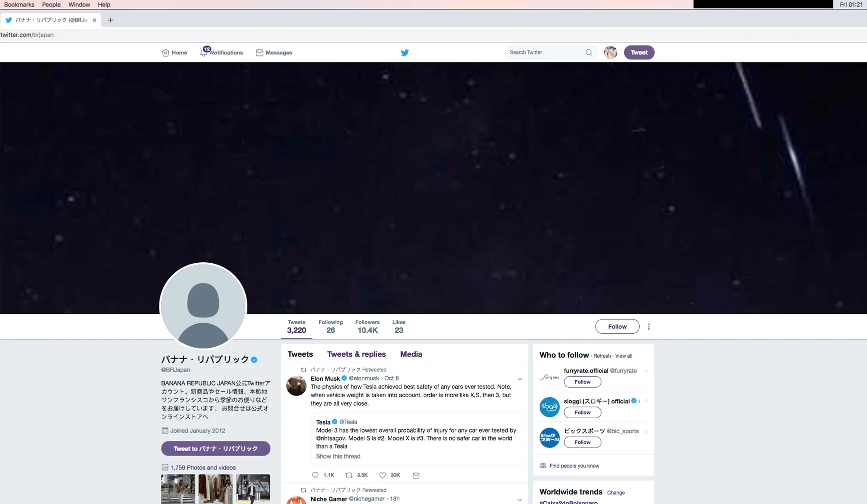Change Worldwide trends location

click(616, 493)
